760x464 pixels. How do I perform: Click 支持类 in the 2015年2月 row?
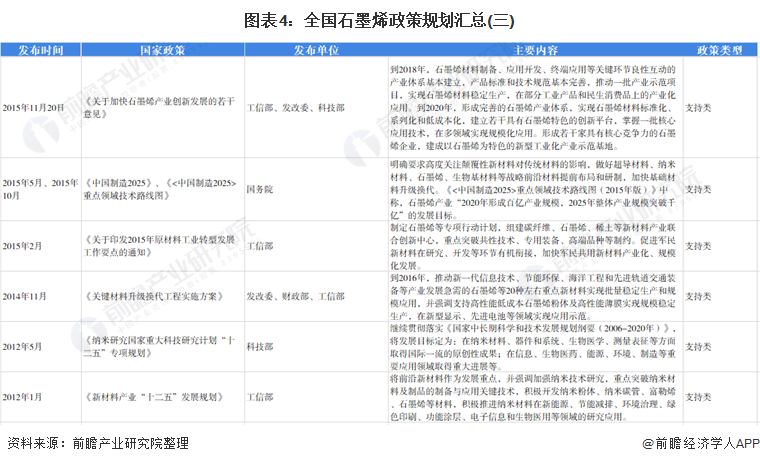pos(698,246)
